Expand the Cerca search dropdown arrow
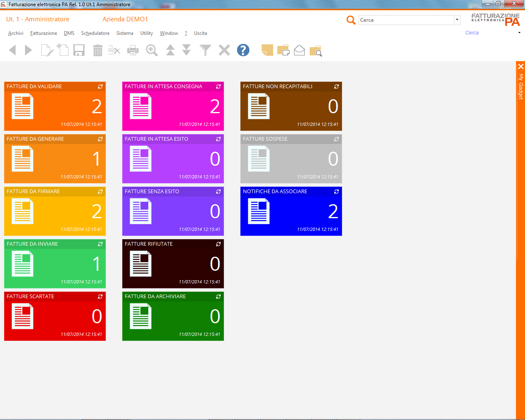Viewport: 525px width, 420px height. [457, 20]
